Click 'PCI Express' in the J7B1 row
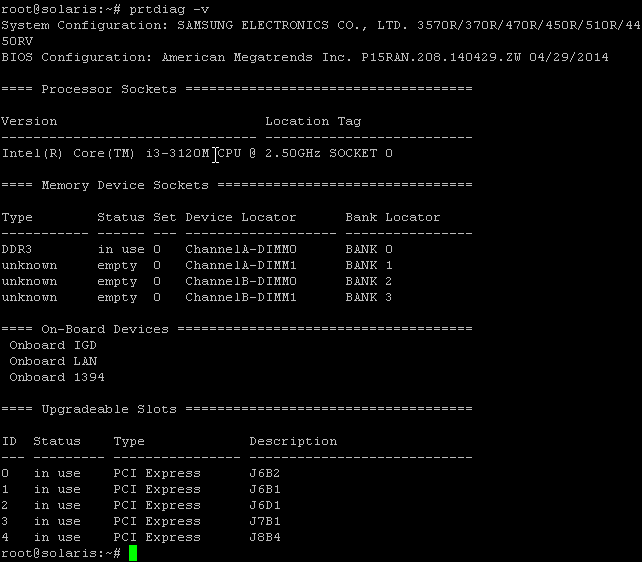This screenshot has height=562, width=642. click(x=157, y=521)
